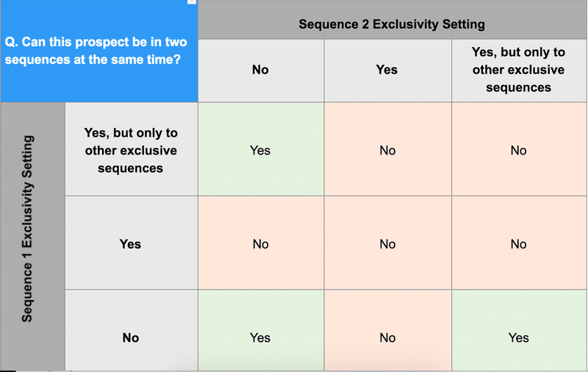Select 'No' row's green cell in last column
588x372 pixels.
coord(519,330)
